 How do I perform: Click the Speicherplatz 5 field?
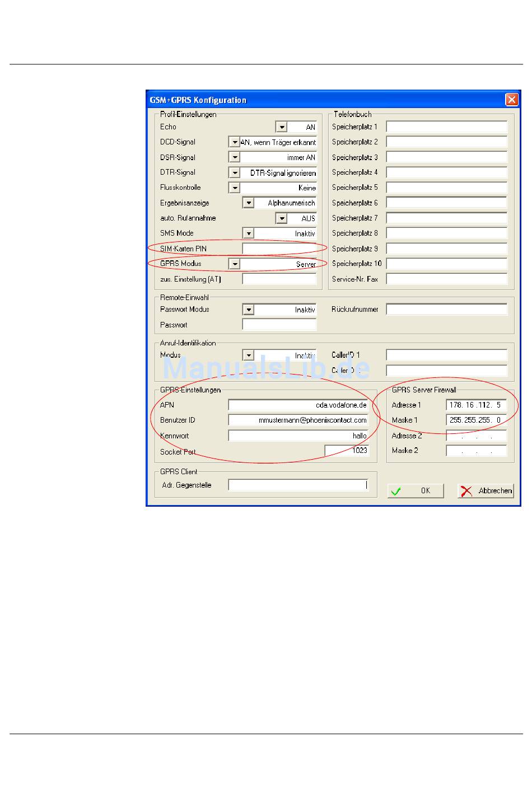tap(446, 188)
